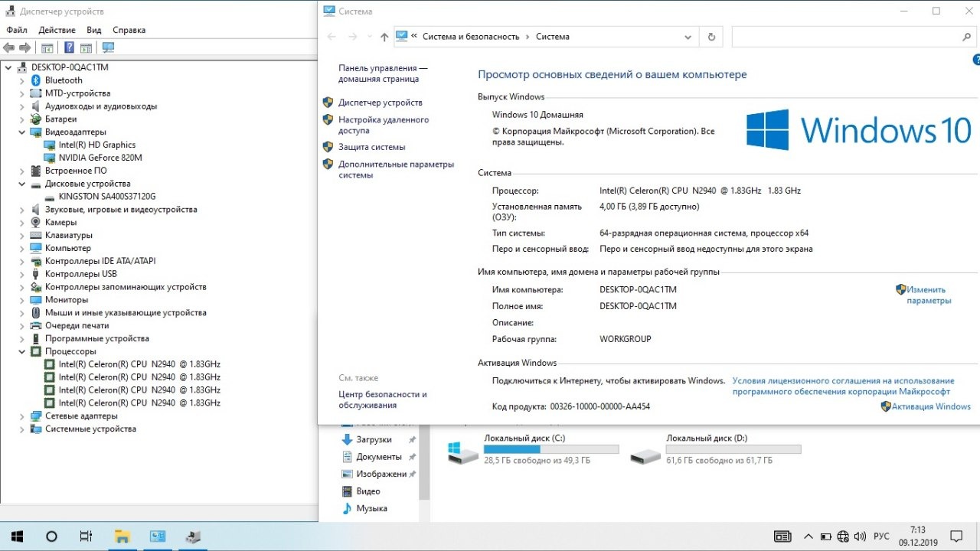This screenshot has height=551, width=980.
Task: Open the Документы folder in Explorer
Action: (x=379, y=458)
